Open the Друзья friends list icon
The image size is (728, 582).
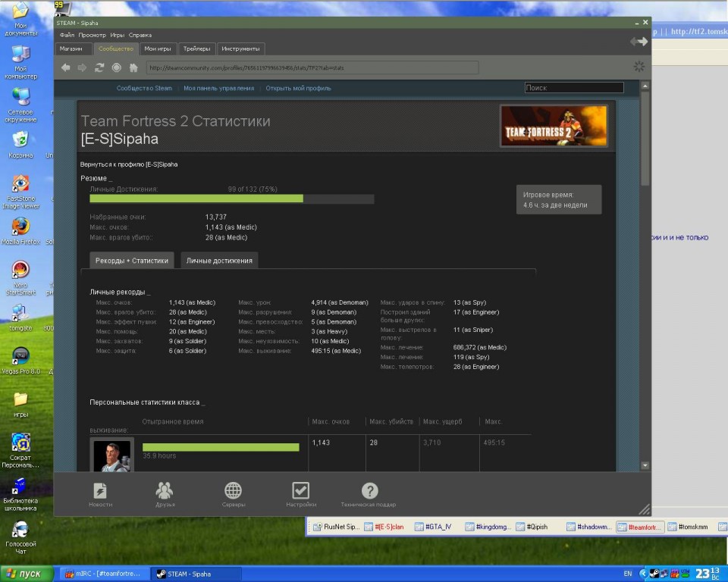coord(165,494)
